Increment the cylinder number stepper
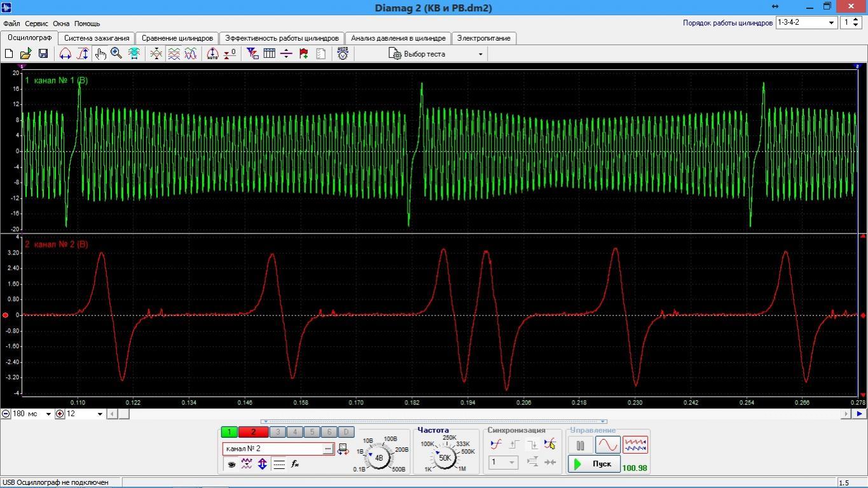The width and height of the screenshot is (868, 488). pos(856,19)
